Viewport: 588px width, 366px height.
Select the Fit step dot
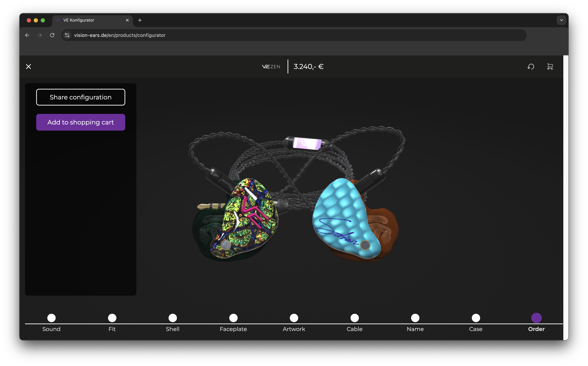112,318
